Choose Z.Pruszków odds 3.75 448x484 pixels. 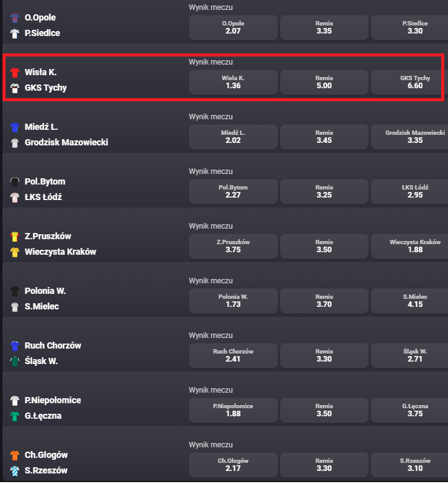pyautogui.click(x=233, y=246)
